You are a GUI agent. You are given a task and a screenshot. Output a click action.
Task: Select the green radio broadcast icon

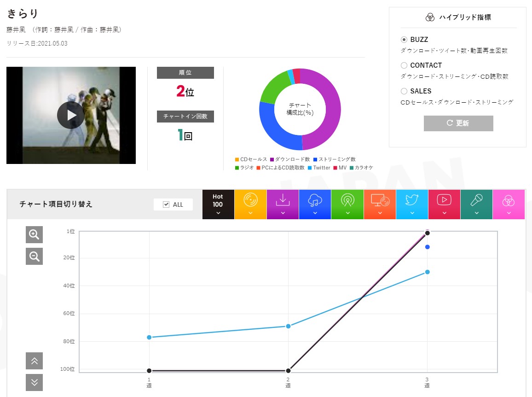347,200
